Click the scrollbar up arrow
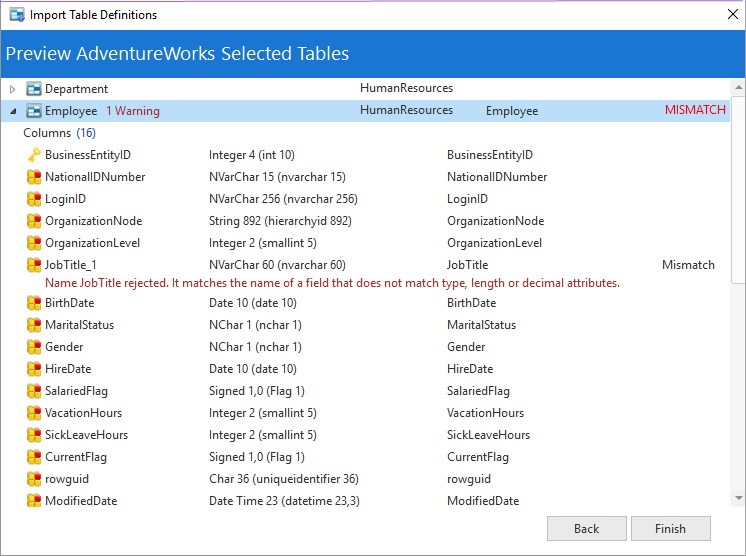The width and height of the screenshot is (746, 556). click(738, 85)
